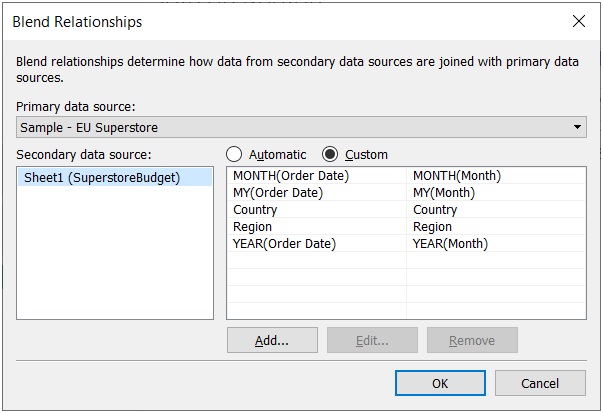Click the Add... button

272,340
